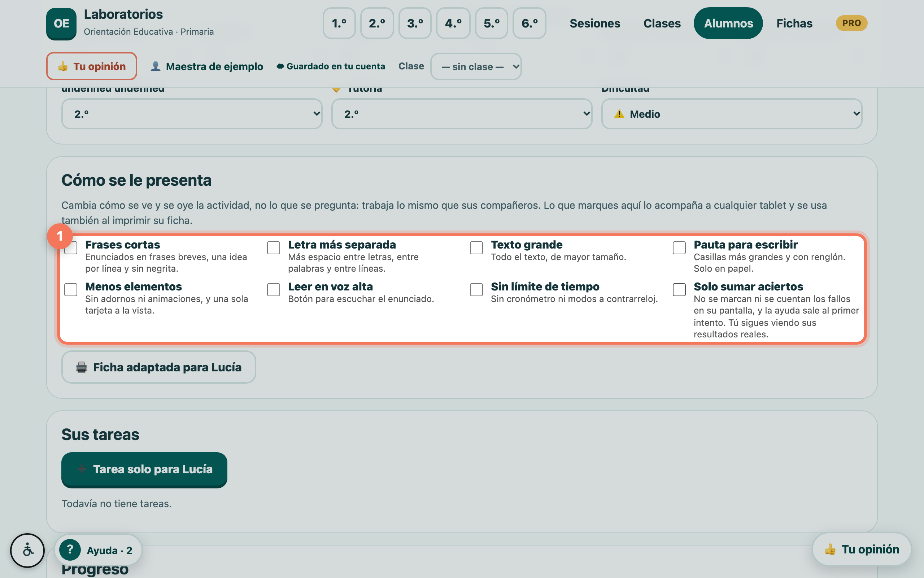The image size is (924, 578).
Task: Click the printer icon on Ficha adaptada
Action: [x=81, y=367]
